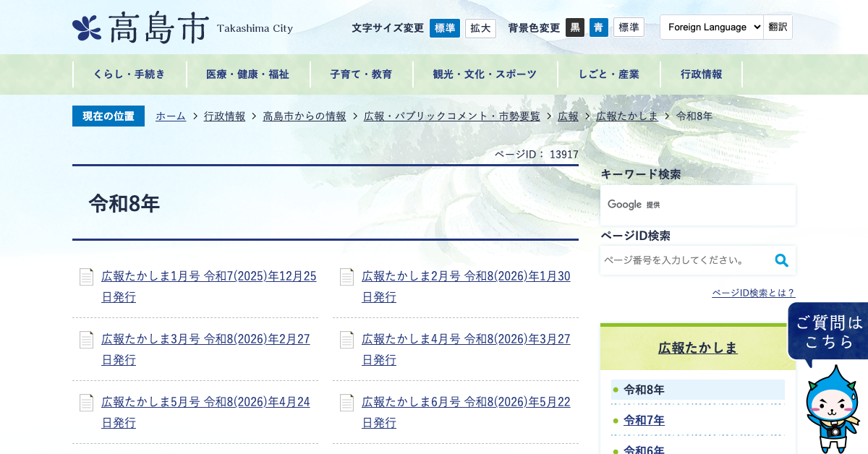Open 広報たかしま breadcrumb link

click(x=627, y=116)
